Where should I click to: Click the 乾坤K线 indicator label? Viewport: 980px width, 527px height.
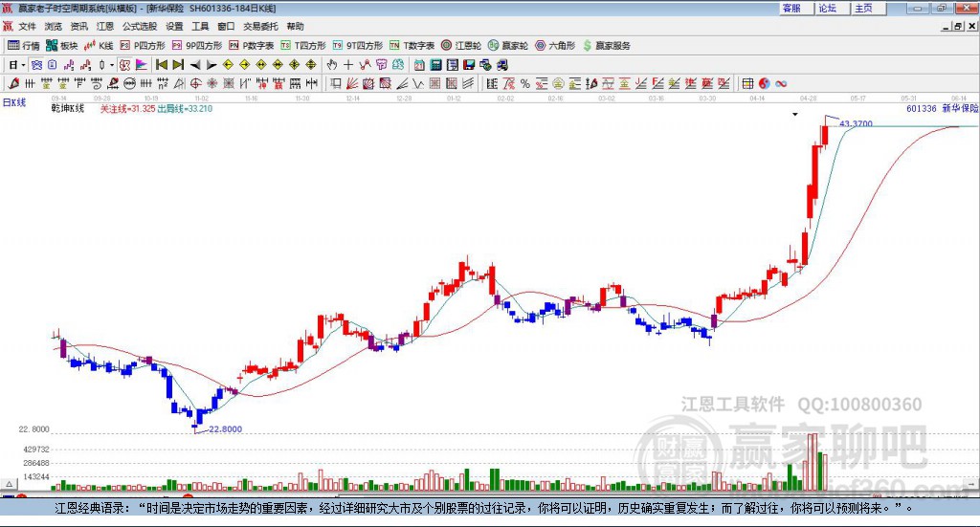(x=68, y=108)
